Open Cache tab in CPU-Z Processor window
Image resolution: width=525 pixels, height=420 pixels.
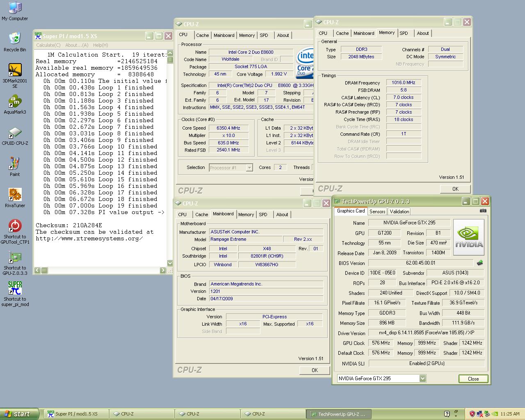[202, 35]
